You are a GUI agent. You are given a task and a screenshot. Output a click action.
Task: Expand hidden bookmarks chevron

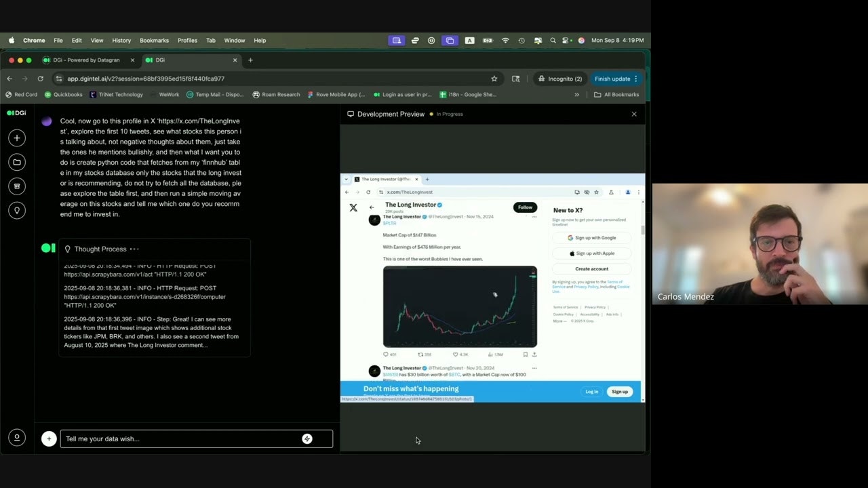click(577, 95)
